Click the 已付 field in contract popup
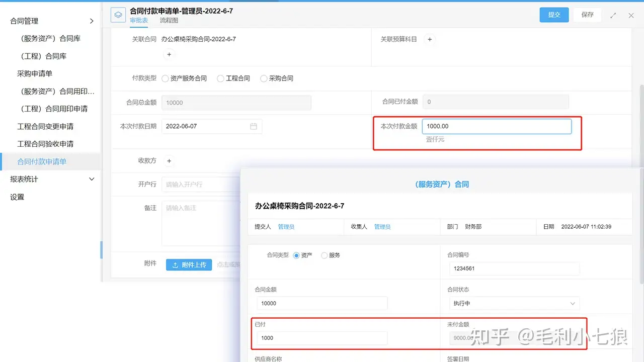The height and width of the screenshot is (362, 644). [322, 338]
